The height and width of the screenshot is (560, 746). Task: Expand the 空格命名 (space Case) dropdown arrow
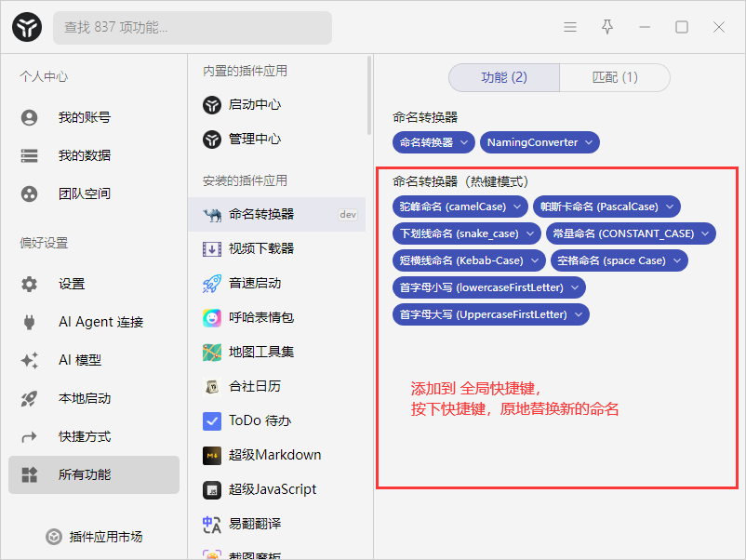[x=677, y=260]
